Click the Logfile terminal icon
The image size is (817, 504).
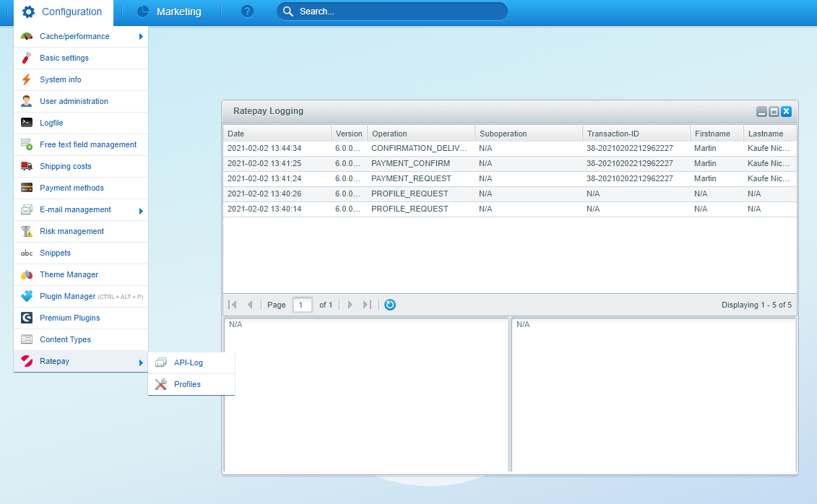click(x=27, y=123)
